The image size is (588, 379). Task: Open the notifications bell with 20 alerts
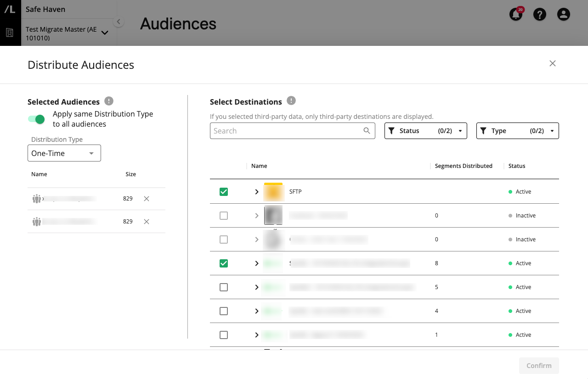pyautogui.click(x=515, y=14)
